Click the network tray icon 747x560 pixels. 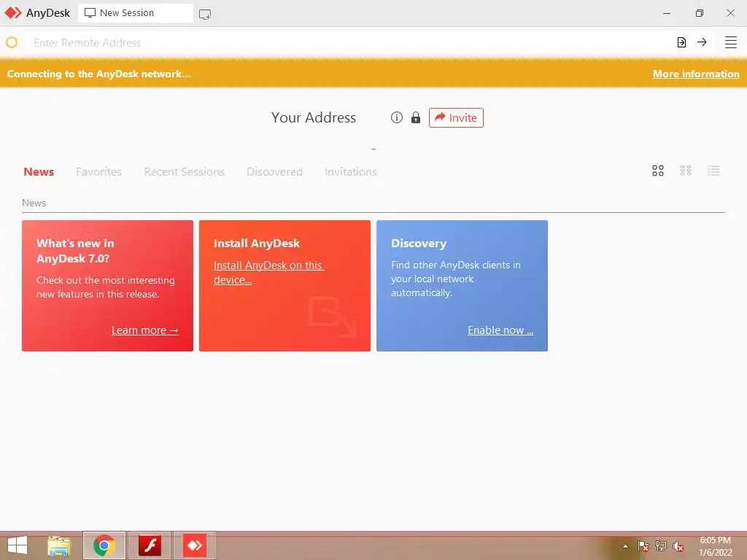pyautogui.click(x=661, y=545)
